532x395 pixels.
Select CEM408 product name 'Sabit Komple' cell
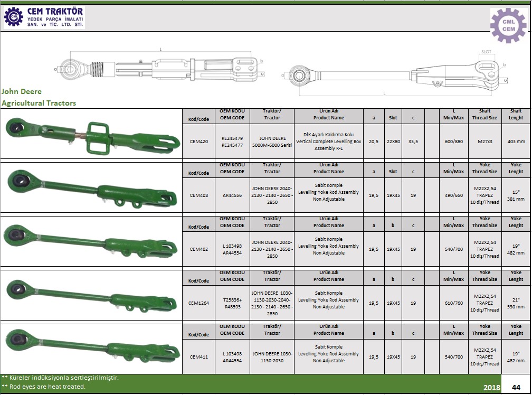(329, 195)
